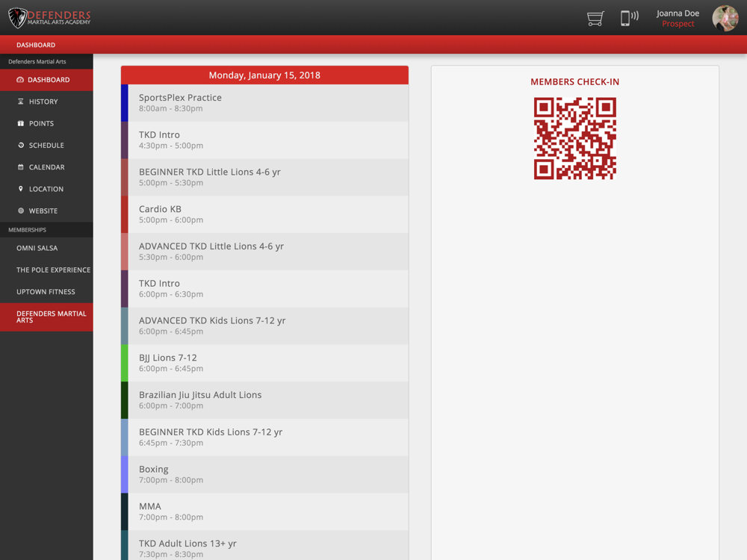
Task: Open the Location menu item
Action: pyautogui.click(x=46, y=189)
